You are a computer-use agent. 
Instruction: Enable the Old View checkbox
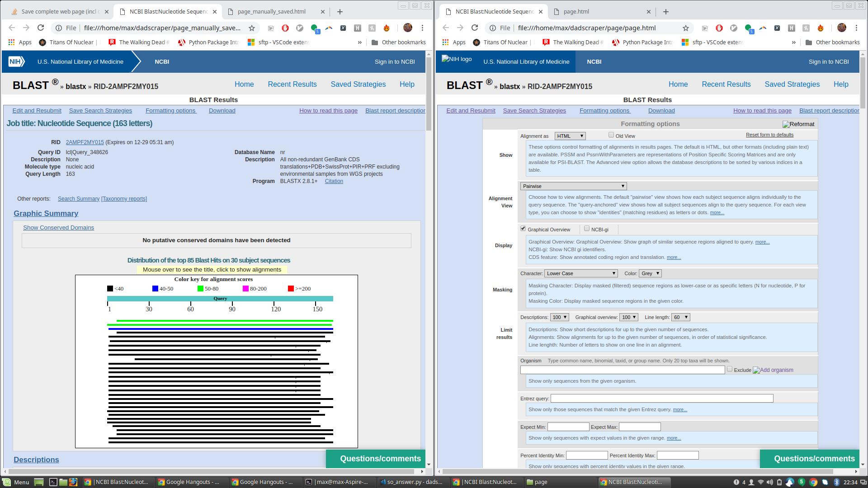pos(611,135)
